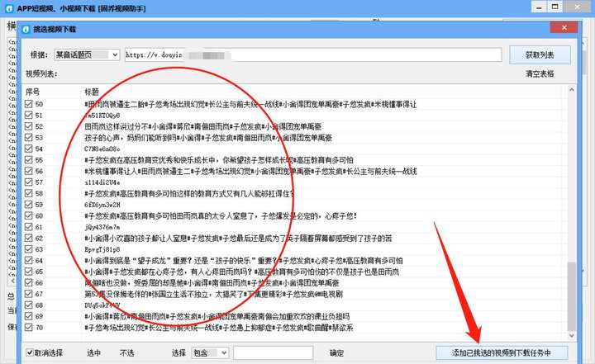This screenshot has height=364, width=595.
Task: Click the app icon in the dialog title bar
Action: pyautogui.click(x=26, y=29)
